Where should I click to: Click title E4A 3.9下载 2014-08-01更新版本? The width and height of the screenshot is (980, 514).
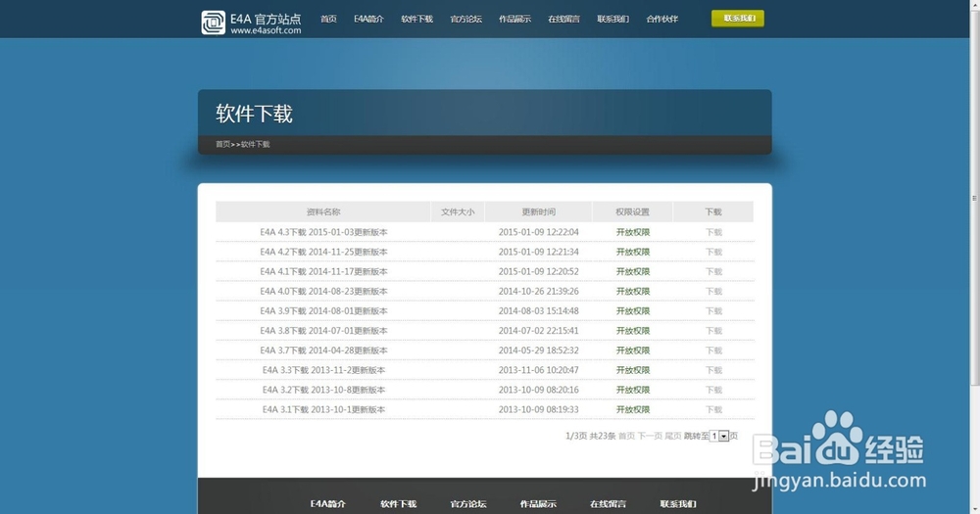pos(323,311)
